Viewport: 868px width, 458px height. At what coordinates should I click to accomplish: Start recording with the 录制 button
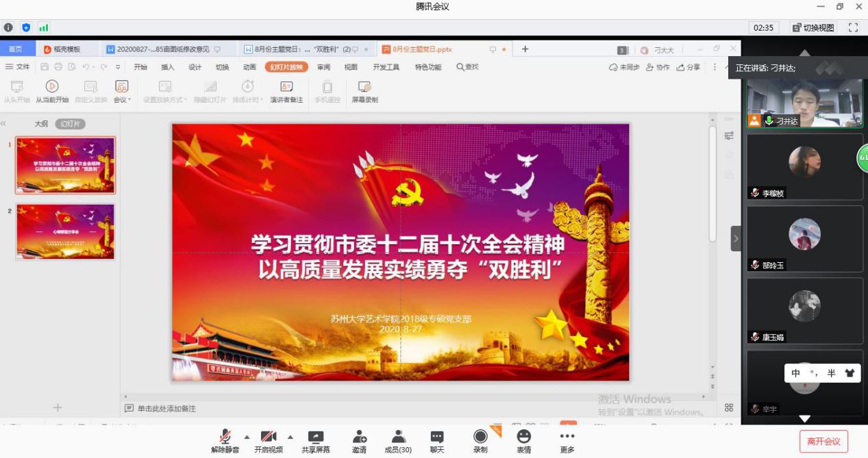click(480, 437)
